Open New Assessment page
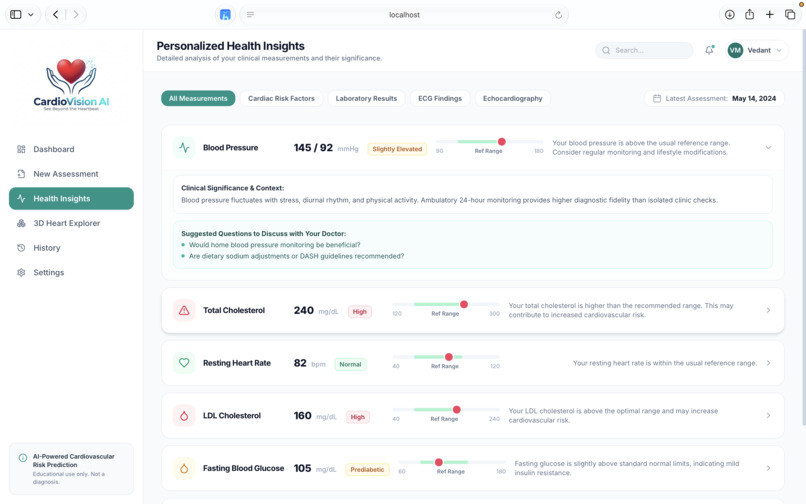 [71, 174]
